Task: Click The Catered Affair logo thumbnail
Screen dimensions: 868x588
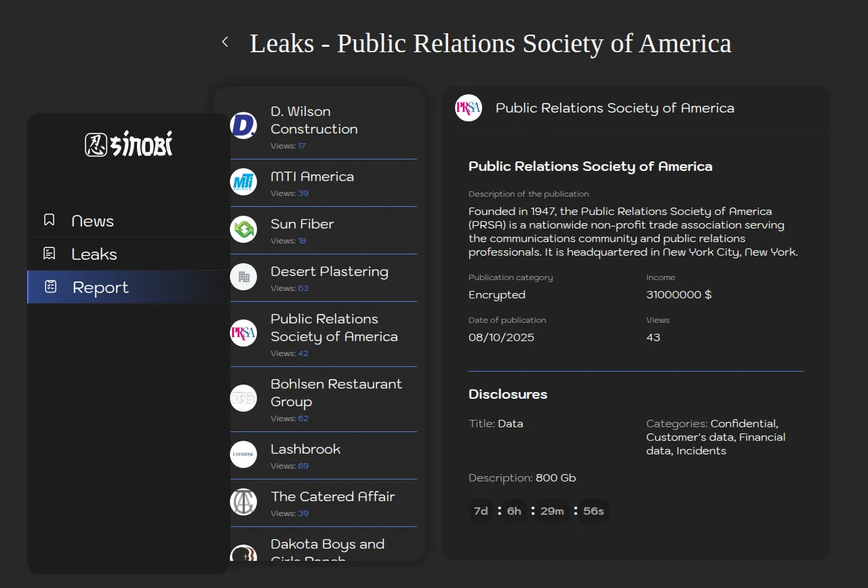Action: (x=243, y=502)
